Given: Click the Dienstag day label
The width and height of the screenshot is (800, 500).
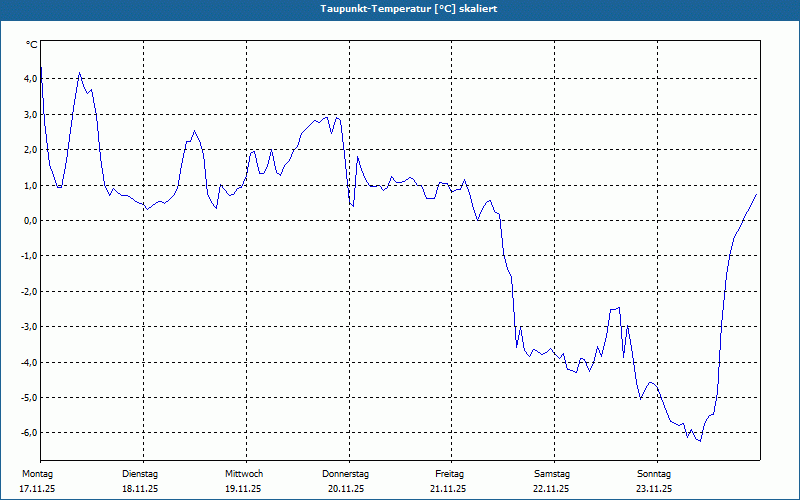Looking at the screenshot, I should coord(140,474).
